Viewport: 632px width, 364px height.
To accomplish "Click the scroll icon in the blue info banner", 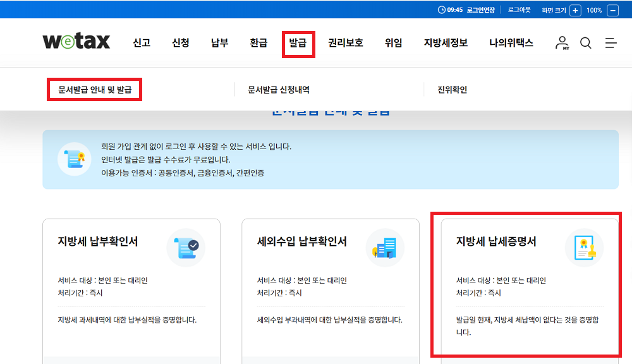I will tap(75, 158).
